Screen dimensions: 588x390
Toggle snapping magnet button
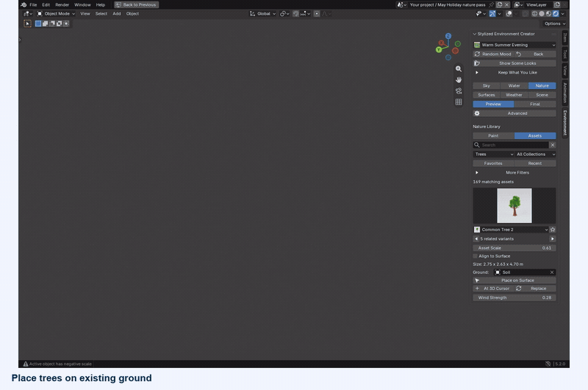[295, 14]
